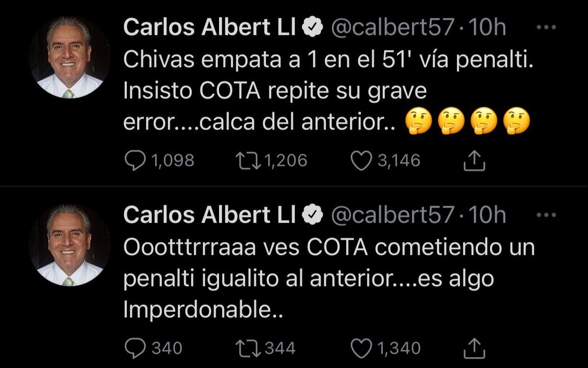Open the 'Insisto COTA repite' tweet text
The width and height of the screenshot is (588, 368).
(x=274, y=91)
